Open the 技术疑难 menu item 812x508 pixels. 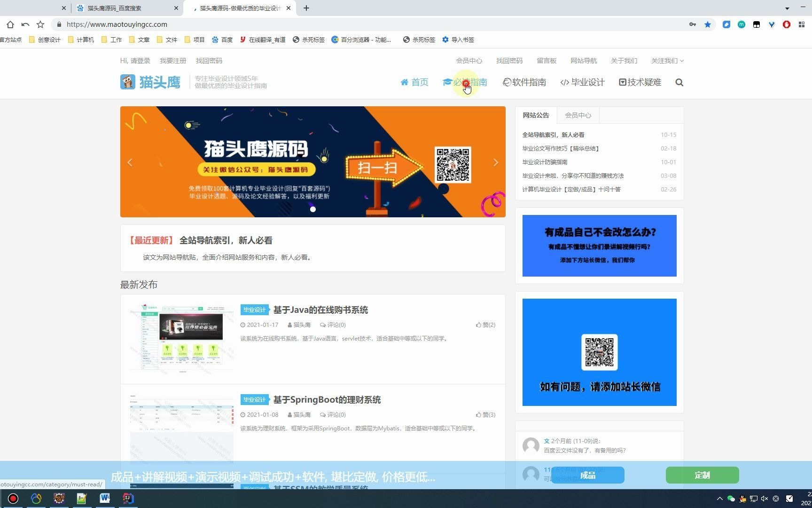tap(640, 82)
